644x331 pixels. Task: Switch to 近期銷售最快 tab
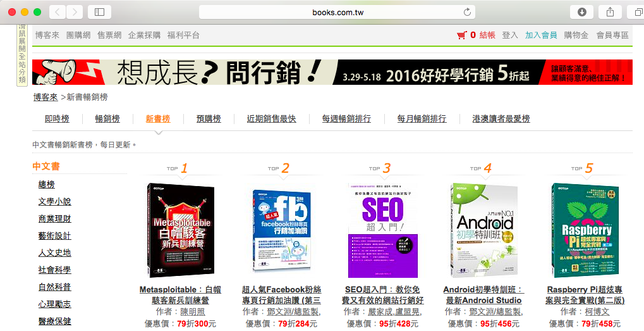coord(272,119)
